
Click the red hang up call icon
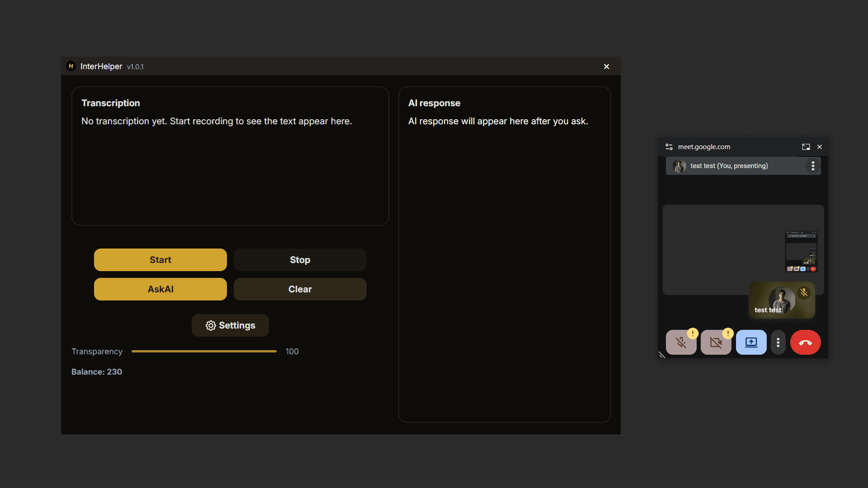[x=806, y=342]
